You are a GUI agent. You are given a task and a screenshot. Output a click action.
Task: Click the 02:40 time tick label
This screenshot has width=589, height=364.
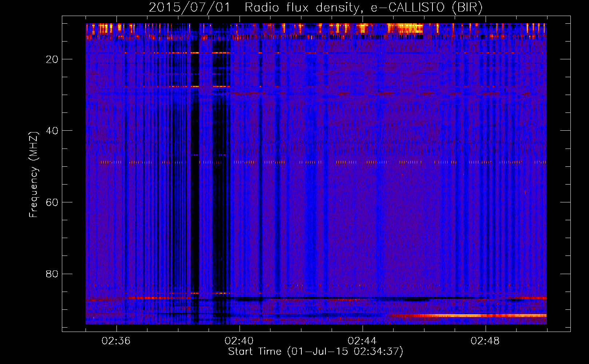click(239, 341)
